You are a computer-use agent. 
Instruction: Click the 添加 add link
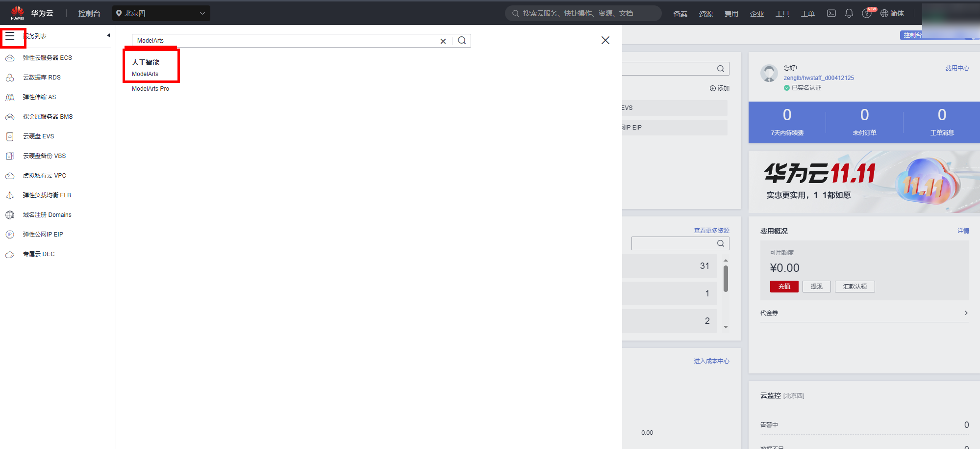pyautogui.click(x=720, y=88)
